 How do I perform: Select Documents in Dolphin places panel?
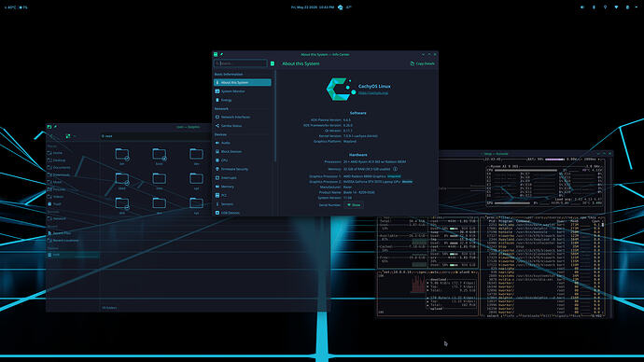tap(73, 167)
